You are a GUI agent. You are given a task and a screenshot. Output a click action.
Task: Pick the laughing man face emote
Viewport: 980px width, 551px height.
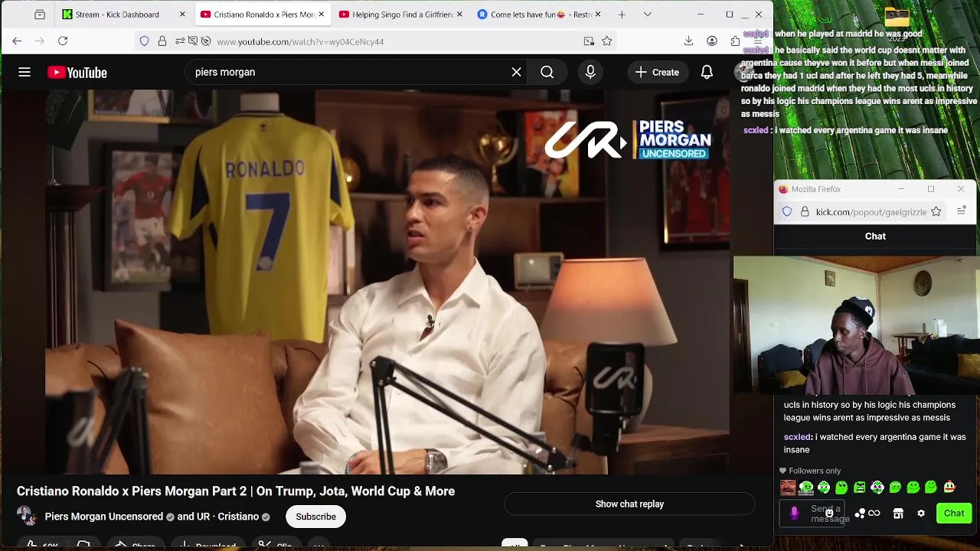(788, 487)
